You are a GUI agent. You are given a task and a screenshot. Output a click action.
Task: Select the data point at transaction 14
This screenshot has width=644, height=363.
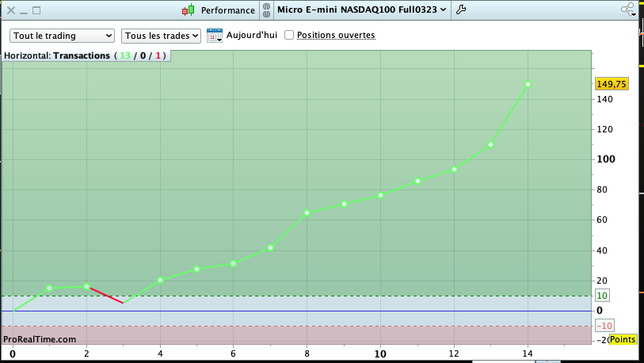click(x=528, y=85)
